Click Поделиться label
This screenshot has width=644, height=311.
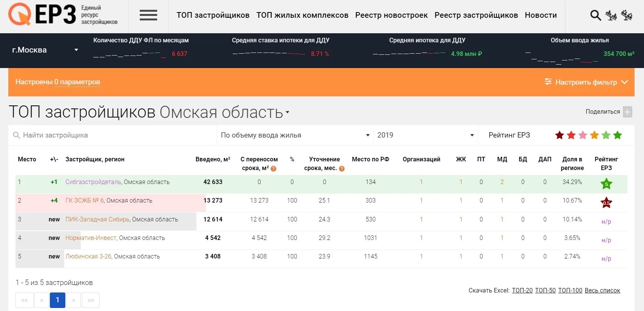pyautogui.click(x=603, y=112)
